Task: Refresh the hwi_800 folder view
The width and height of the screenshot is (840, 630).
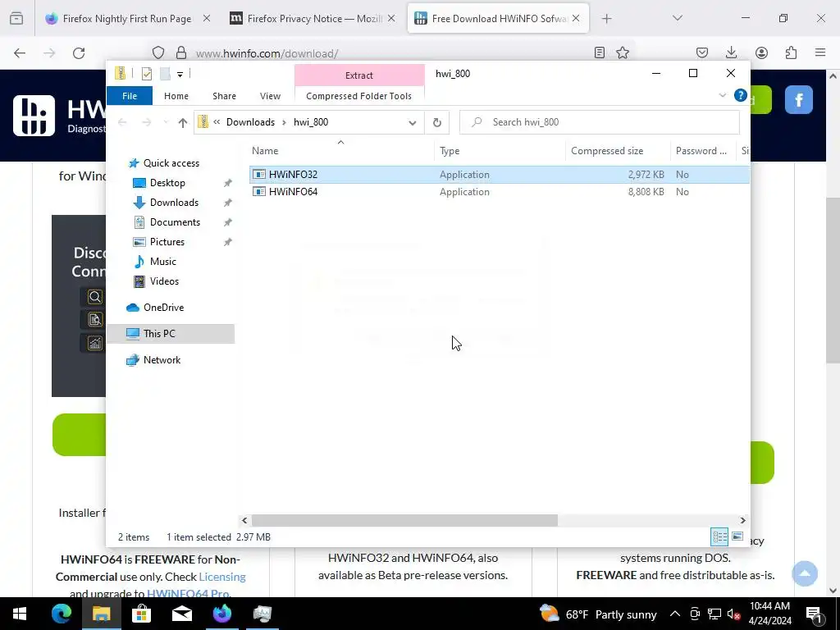Action: point(437,123)
